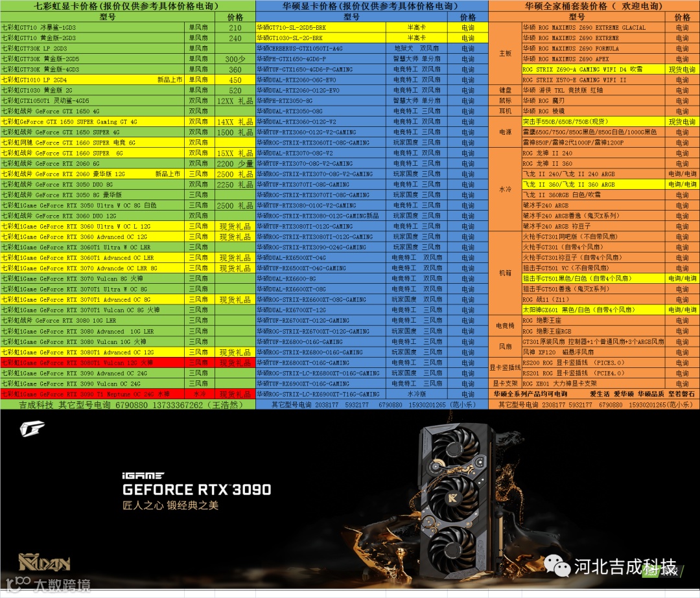Viewport: 700px width, 598px height.
Task: Click cell iGame GeForce RTX 3070 Vulcan 8G 火神
Action: [93, 279]
